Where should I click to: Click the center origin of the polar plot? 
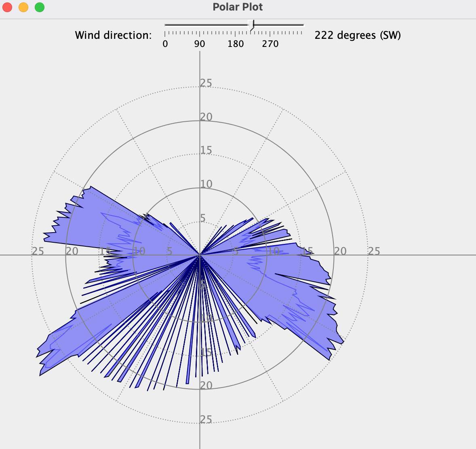(200, 255)
